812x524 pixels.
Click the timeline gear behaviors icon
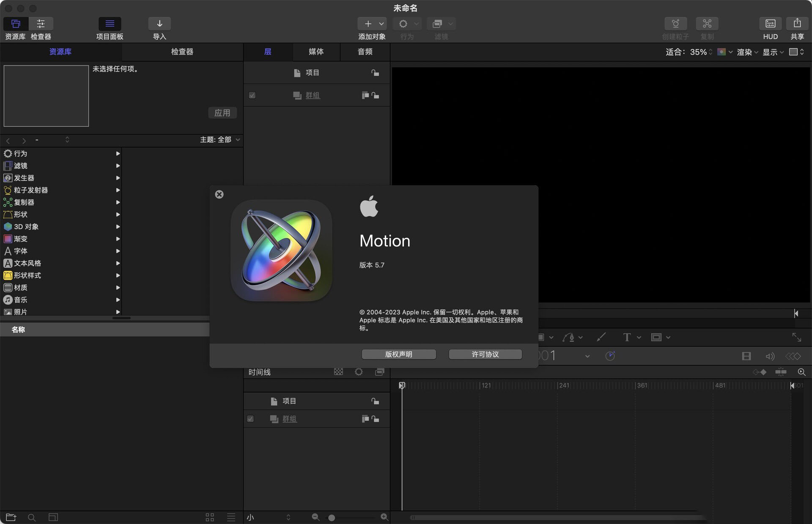[x=359, y=372]
